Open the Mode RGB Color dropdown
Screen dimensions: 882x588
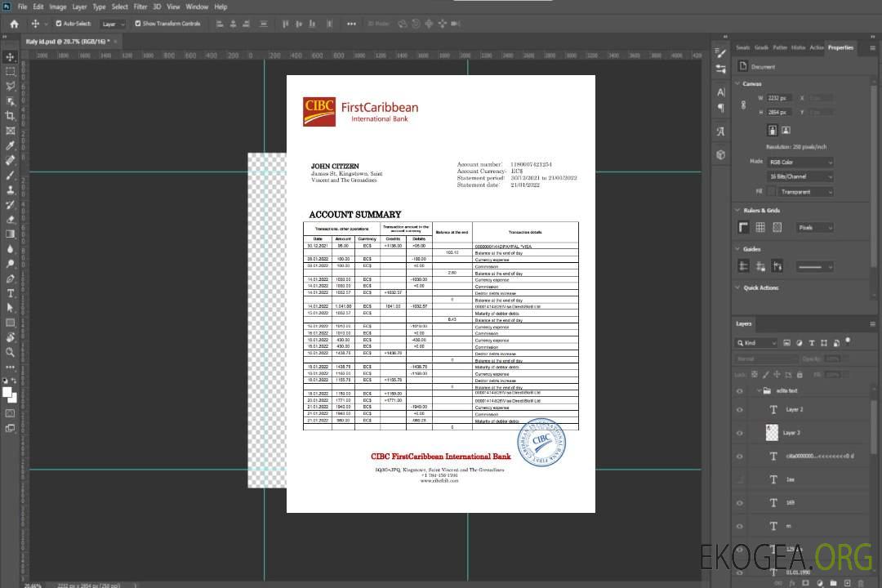tap(800, 163)
